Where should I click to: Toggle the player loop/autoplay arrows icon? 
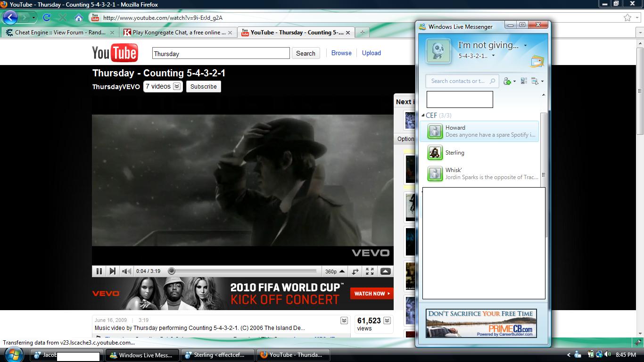pyautogui.click(x=355, y=271)
